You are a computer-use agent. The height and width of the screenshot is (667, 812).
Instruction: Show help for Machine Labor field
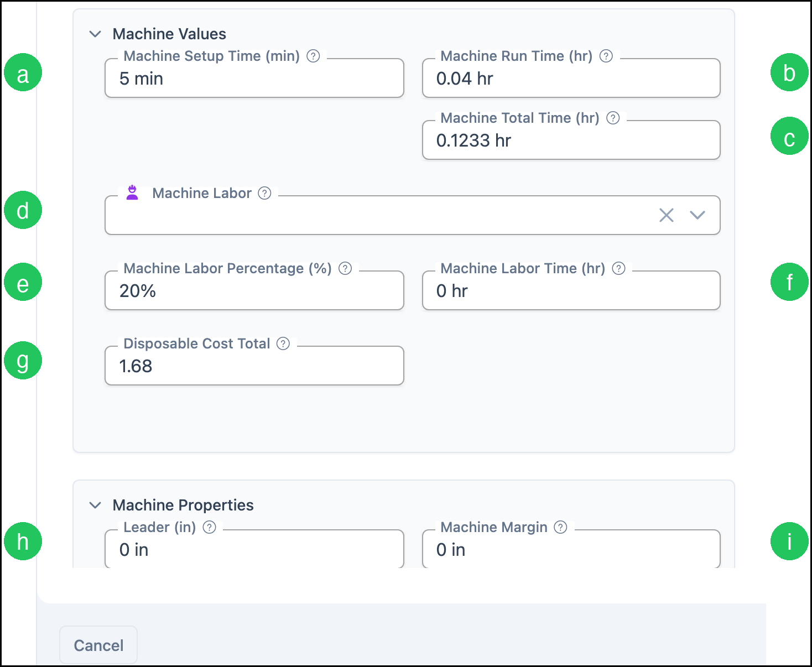coord(265,193)
